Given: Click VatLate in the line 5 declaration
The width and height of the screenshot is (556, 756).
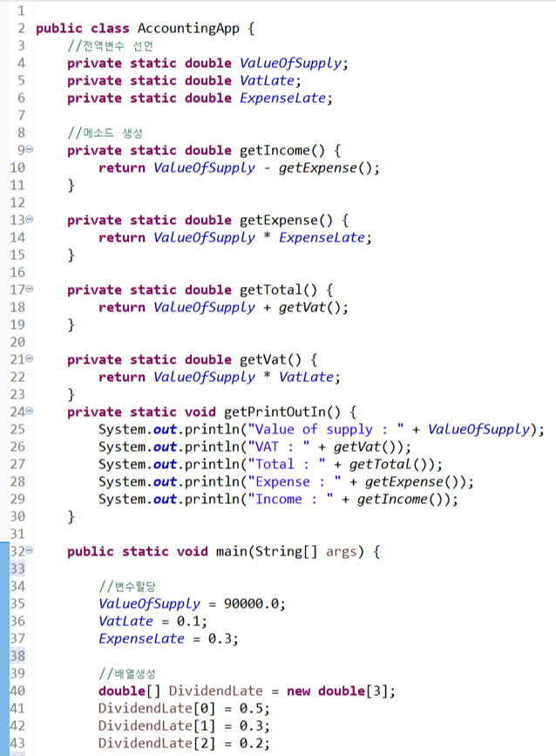Looking at the screenshot, I should coord(267,80).
